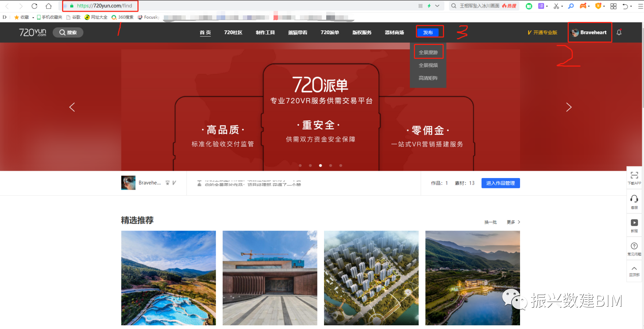
Task: Open the 720社区 nav item
Action: [233, 32]
